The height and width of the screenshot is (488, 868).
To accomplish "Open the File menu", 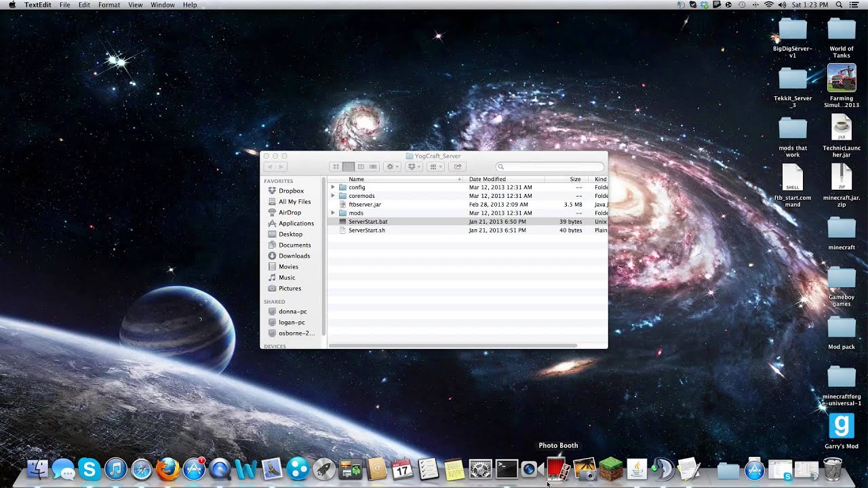I will (64, 5).
